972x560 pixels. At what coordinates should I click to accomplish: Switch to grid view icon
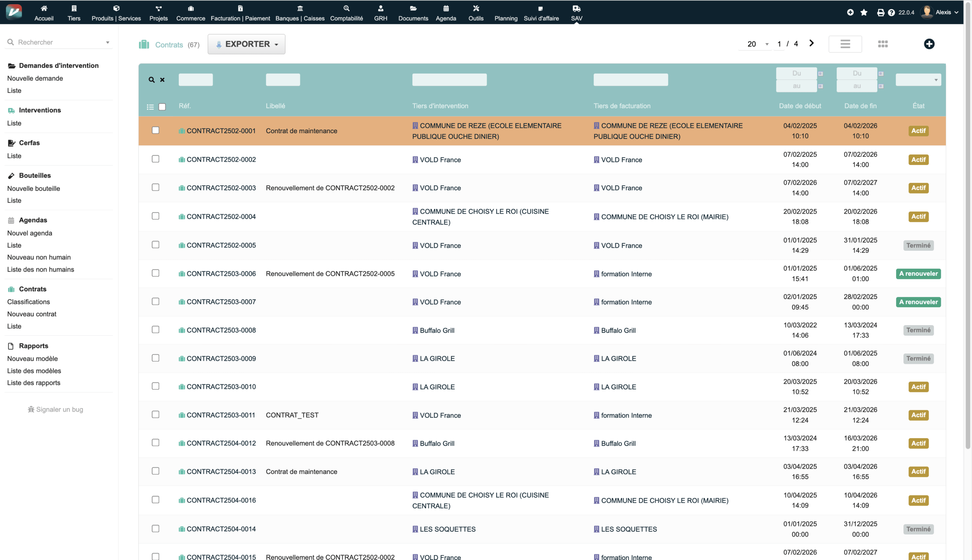point(883,44)
